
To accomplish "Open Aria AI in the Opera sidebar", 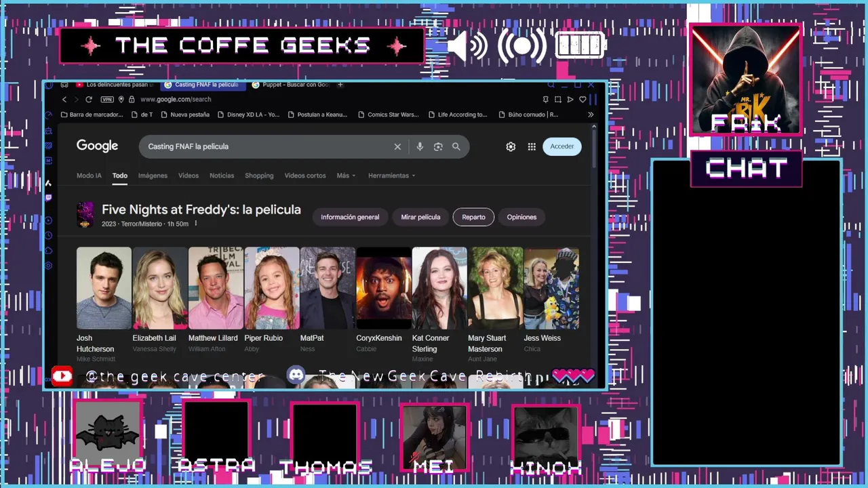I will [49, 183].
